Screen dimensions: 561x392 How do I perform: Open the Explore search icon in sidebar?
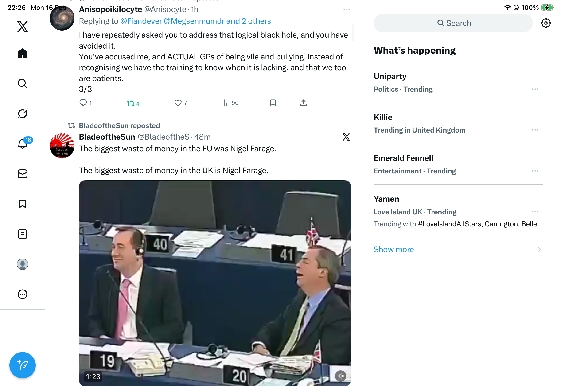(x=23, y=84)
